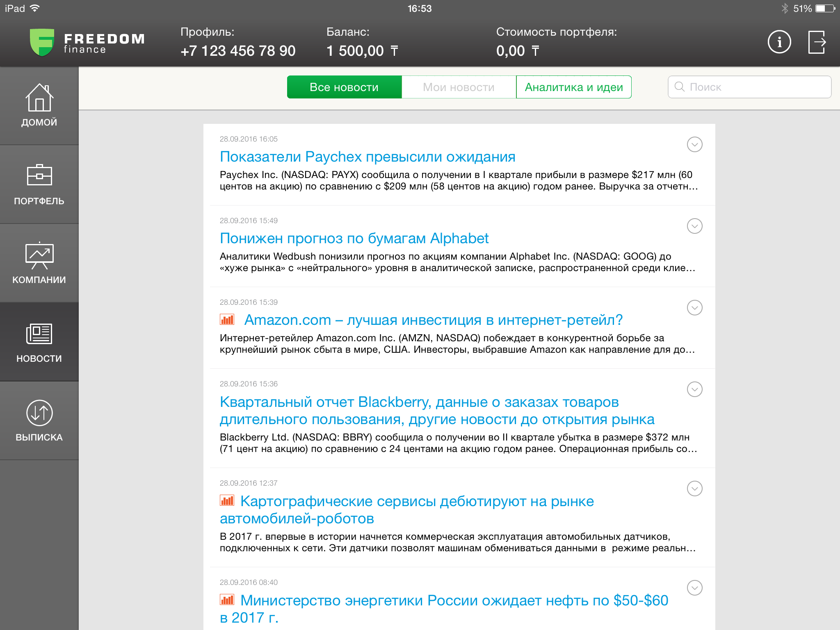Expand the Paychex news item chevron
Screen dimensions: 840x630
coord(694,144)
